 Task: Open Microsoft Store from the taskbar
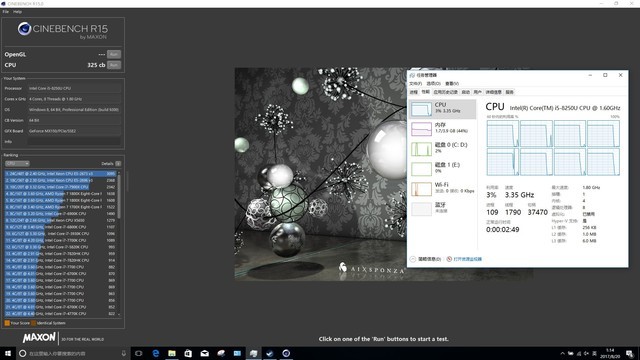click(x=188, y=353)
